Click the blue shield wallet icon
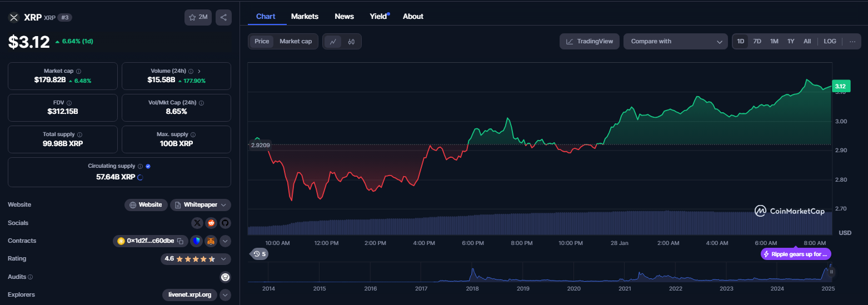This screenshot has width=868, height=305. [x=196, y=241]
